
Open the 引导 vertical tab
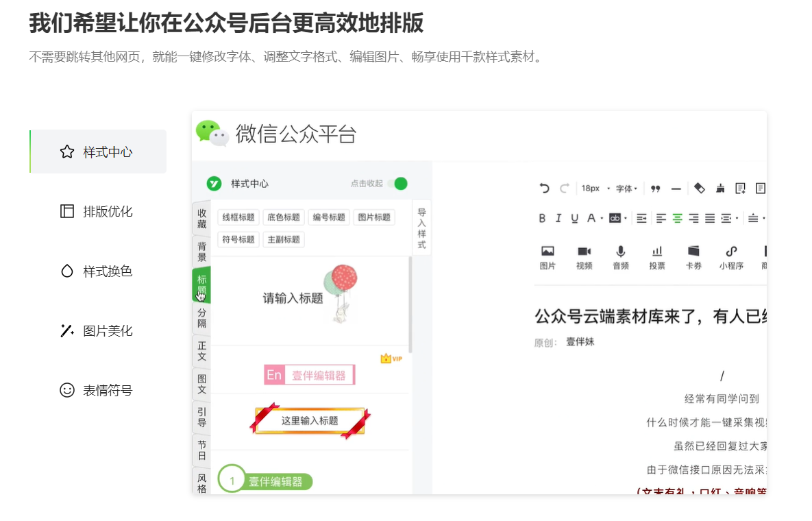coord(201,417)
